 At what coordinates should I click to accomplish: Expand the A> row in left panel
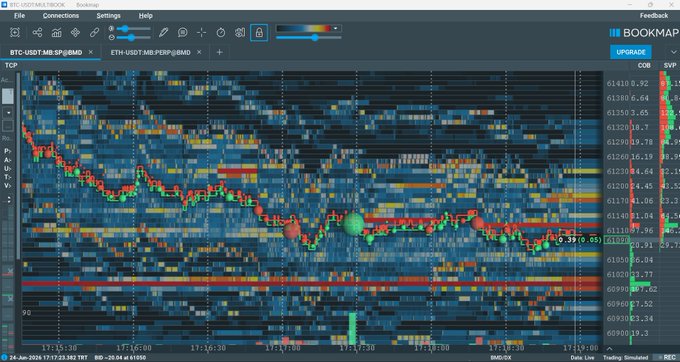7,160
